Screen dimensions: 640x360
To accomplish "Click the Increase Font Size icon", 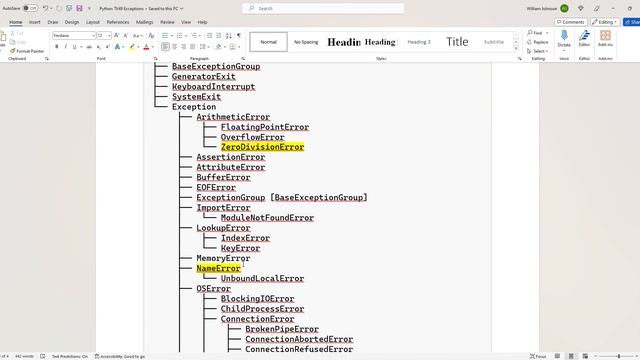I will (x=117, y=36).
